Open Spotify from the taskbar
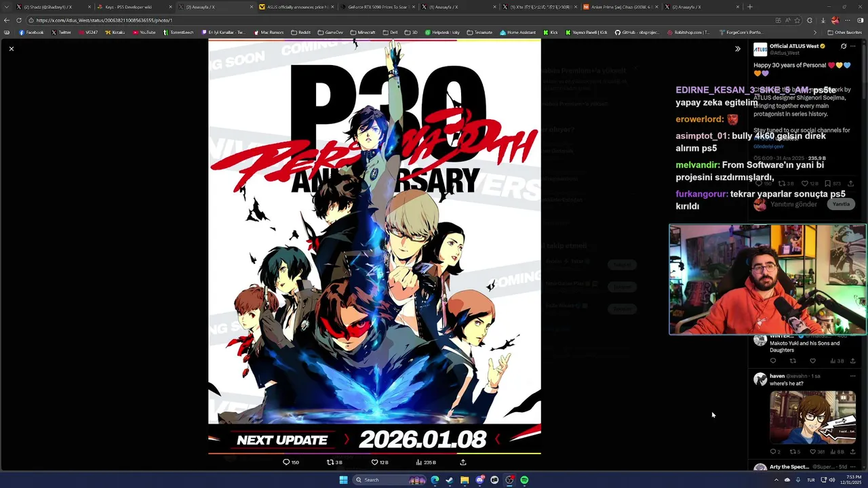 [x=525, y=480]
